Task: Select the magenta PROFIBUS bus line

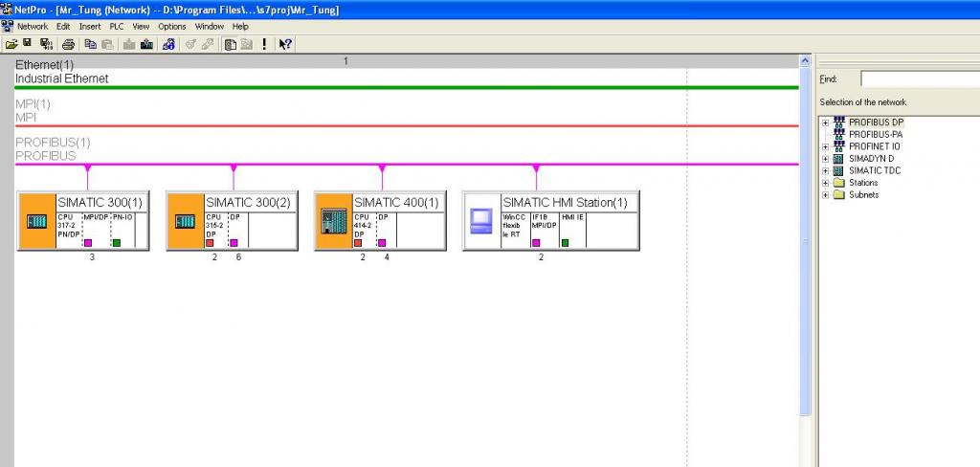Action: pos(407,165)
